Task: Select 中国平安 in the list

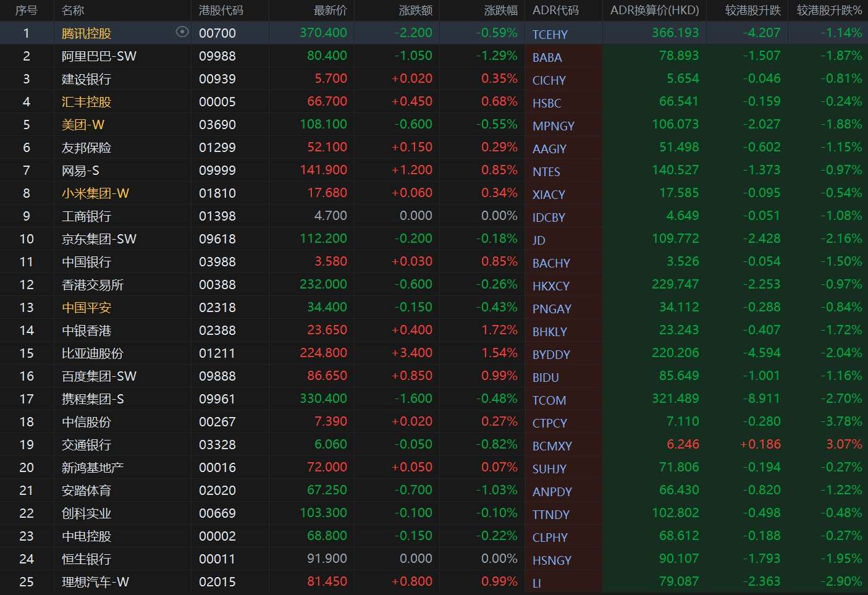Action: click(x=86, y=308)
